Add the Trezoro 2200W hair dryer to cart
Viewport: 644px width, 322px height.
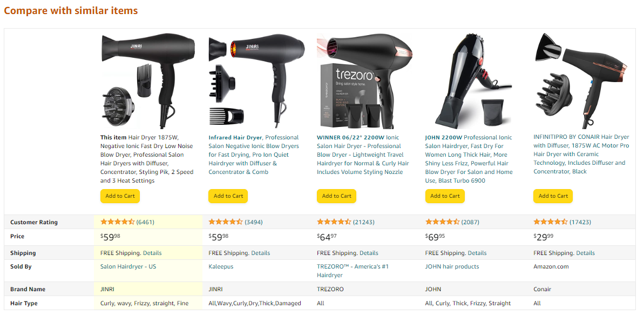pyautogui.click(x=336, y=196)
